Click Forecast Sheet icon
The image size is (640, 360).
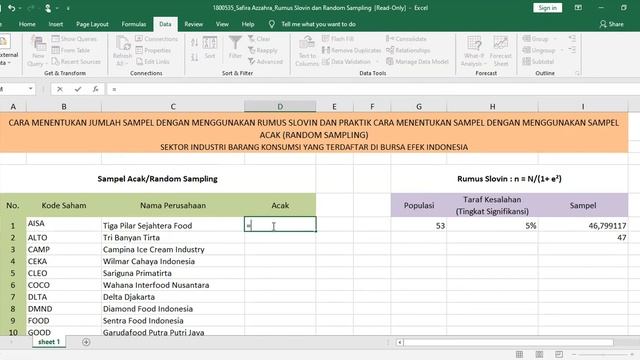point(500,51)
